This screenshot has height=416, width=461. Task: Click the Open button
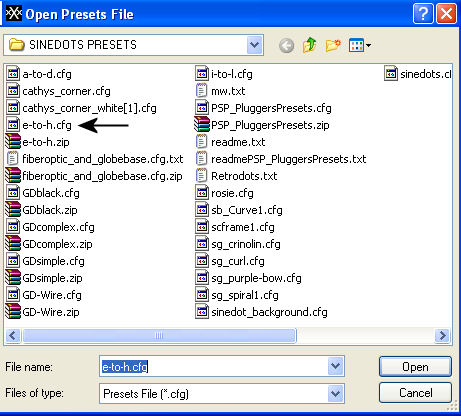[x=415, y=367]
